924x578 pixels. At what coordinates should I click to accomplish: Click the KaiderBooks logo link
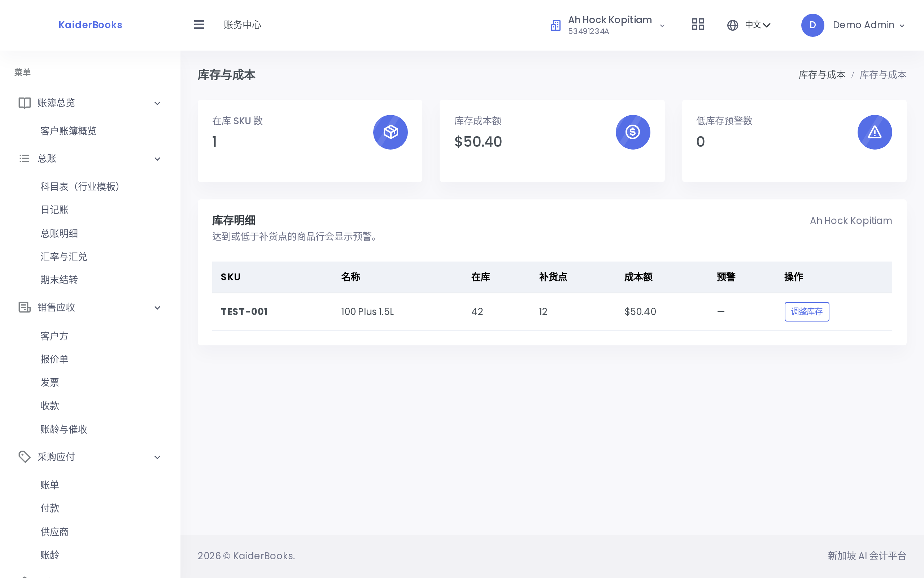pyautogui.click(x=90, y=25)
